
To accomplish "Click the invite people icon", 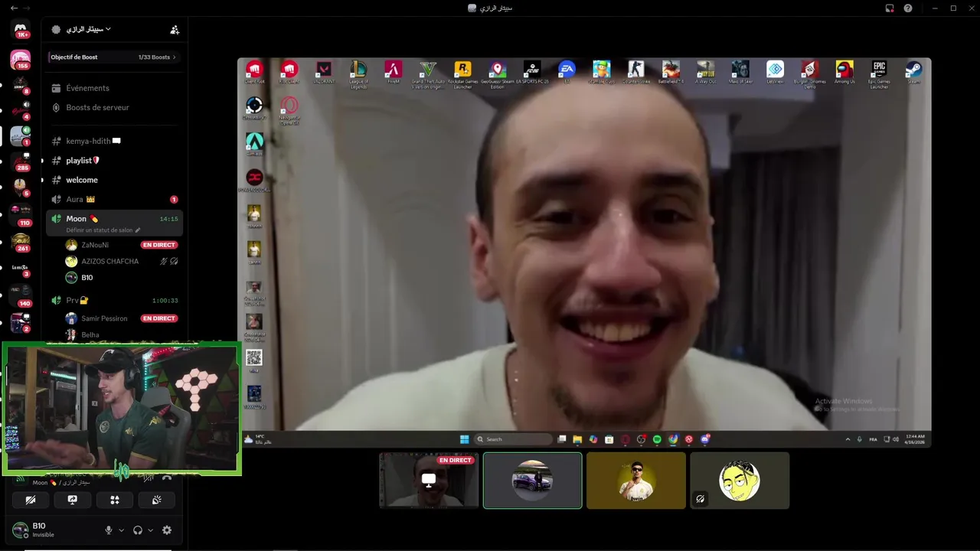I will [x=175, y=30].
